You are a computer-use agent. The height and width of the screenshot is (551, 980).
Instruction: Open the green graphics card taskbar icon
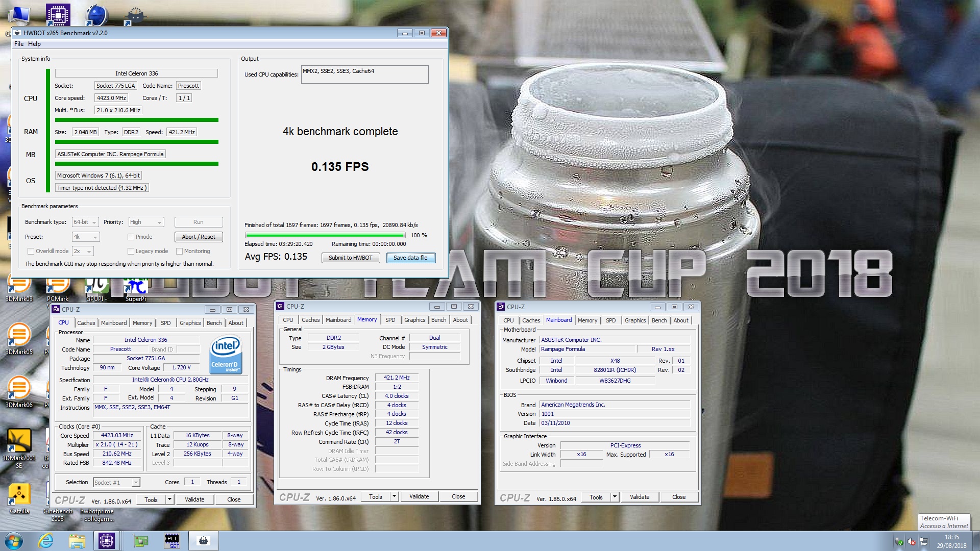(x=140, y=541)
